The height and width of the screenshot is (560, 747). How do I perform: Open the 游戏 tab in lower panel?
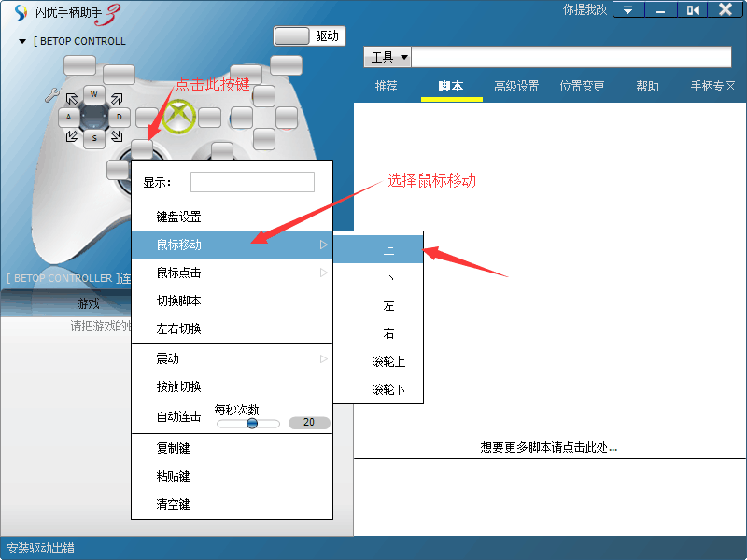point(88,303)
